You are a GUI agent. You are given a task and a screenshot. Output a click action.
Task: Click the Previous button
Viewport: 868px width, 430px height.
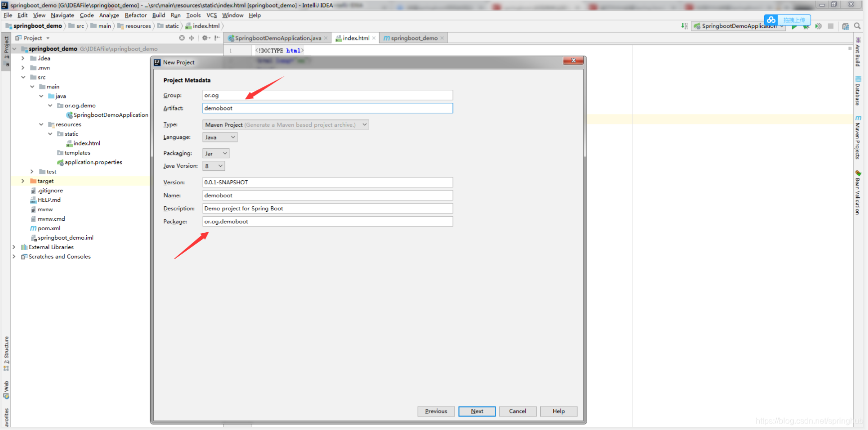click(x=436, y=412)
